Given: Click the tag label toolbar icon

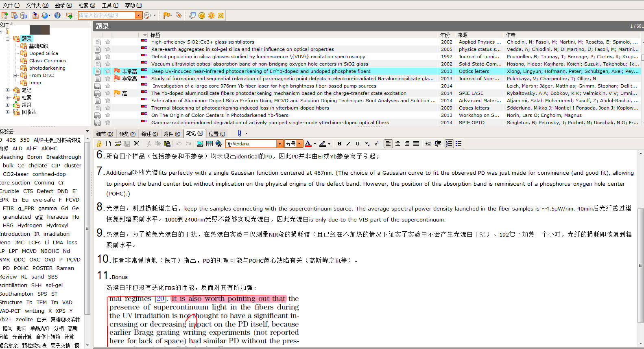Looking at the screenshot, I should [x=179, y=15].
